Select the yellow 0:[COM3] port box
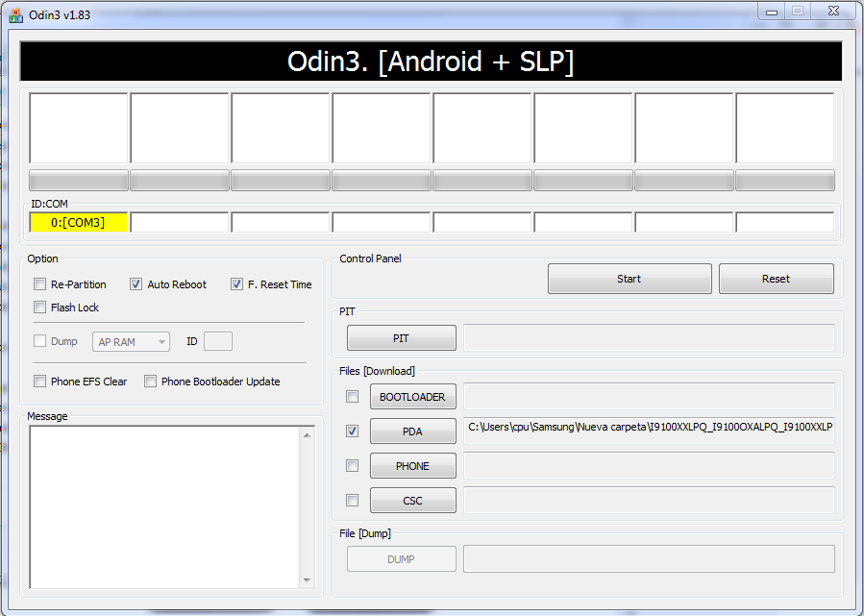The width and height of the screenshot is (864, 616). (x=78, y=223)
